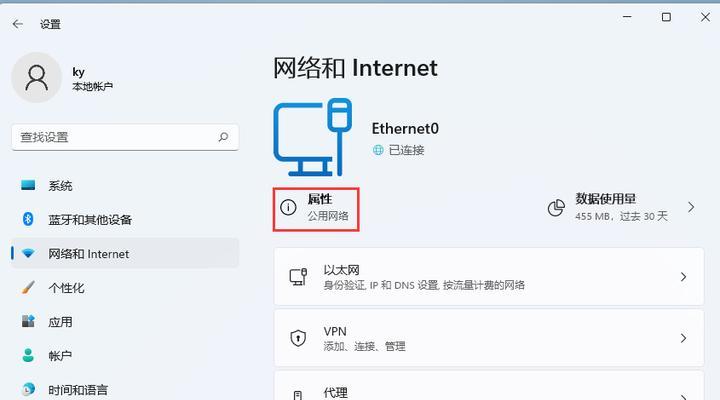Screen dimensions: 720x400
Task: Click the Bluetooth icon in sidebar
Action: tap(28, 219)
